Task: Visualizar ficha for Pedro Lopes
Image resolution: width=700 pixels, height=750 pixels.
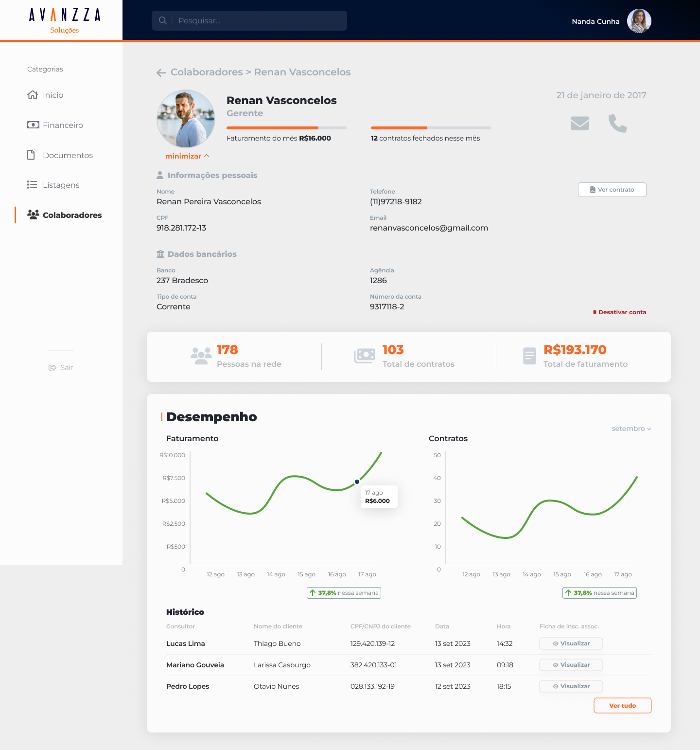Action: [x=571, y=686]
